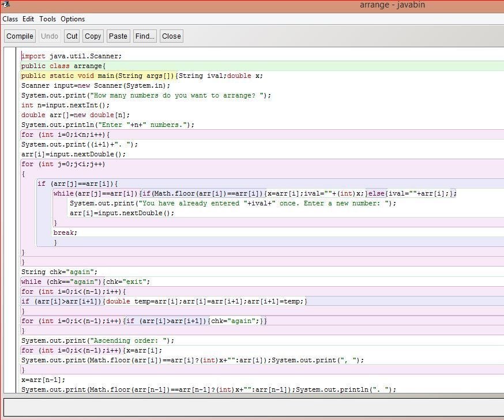Cut the selected code

point(72,36)
